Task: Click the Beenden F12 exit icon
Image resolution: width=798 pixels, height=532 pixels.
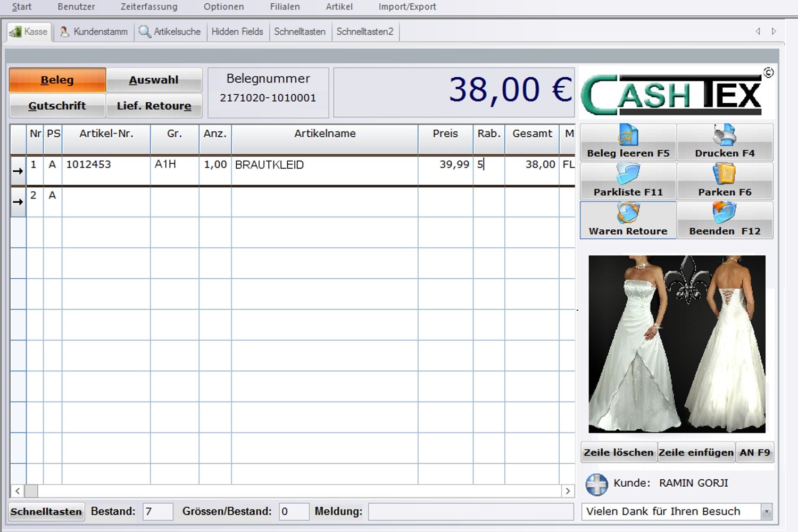Action: click(725, 213)
